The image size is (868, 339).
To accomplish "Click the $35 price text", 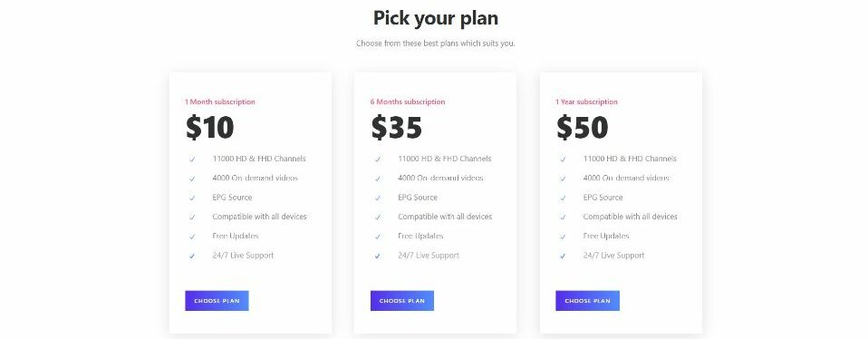I will [396, 128].
